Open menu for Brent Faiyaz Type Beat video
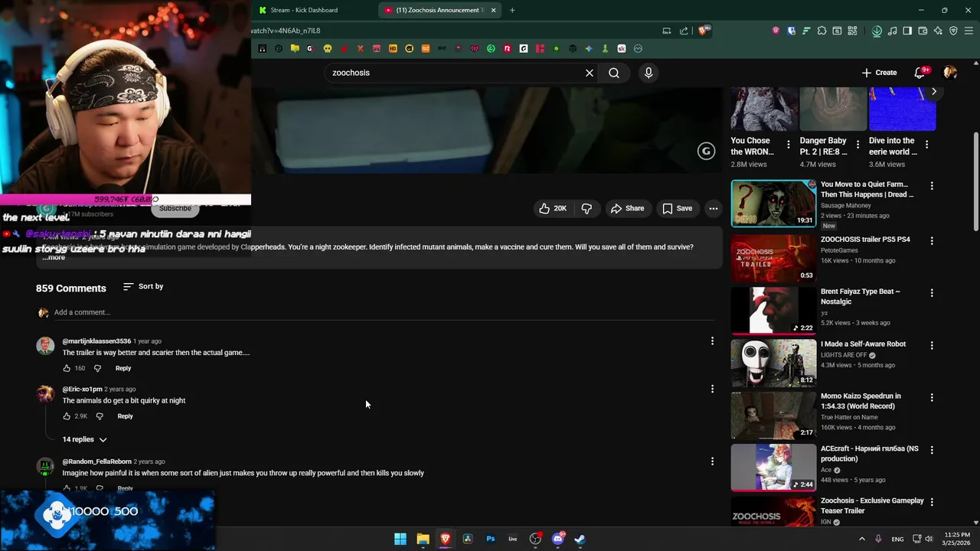Screen dimensions: 980x551 click(x=932, y=293)
